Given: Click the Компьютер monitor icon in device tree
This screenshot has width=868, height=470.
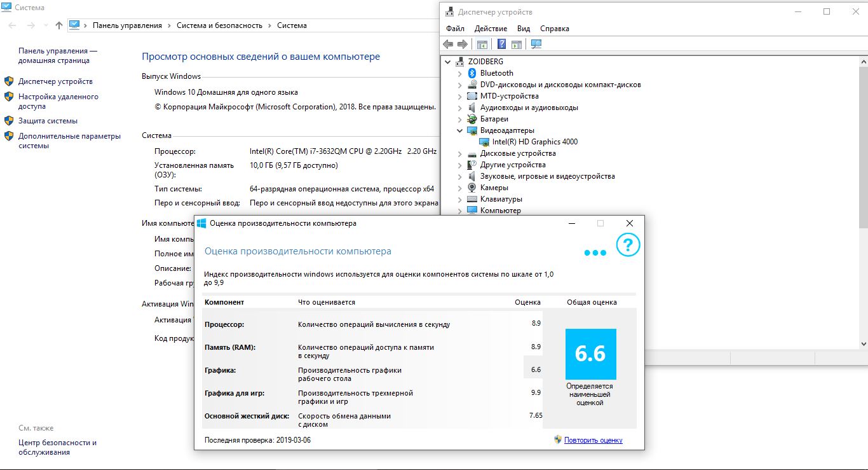Looking at the screenshot, I should click(472, 211).
